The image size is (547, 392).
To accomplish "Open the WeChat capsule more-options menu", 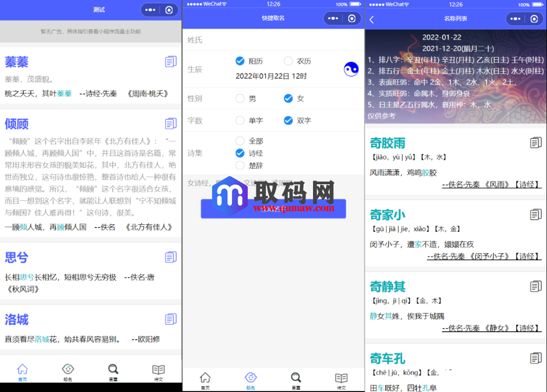I will point(333,18).
